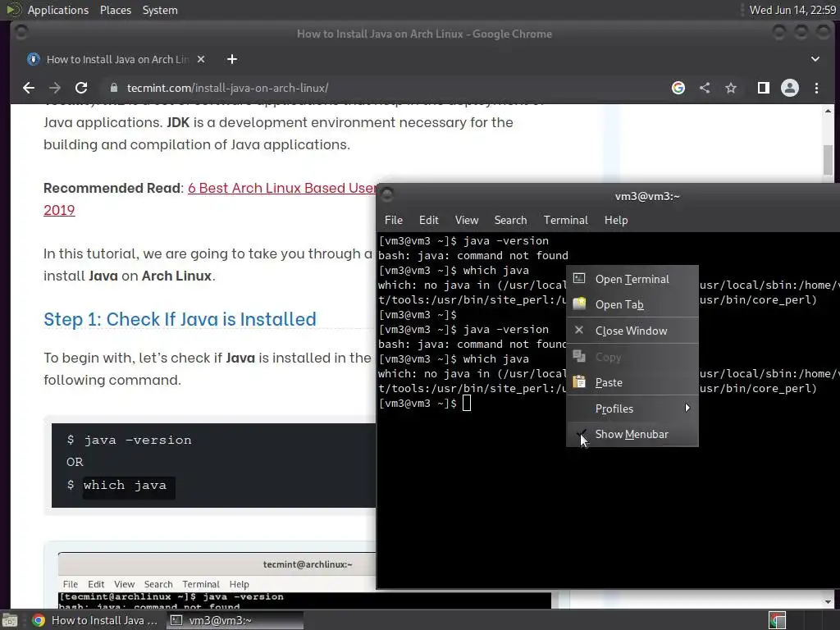Open a new Chrome tab
The width and height of the screenshot is (840, 630).
(232, 59)
